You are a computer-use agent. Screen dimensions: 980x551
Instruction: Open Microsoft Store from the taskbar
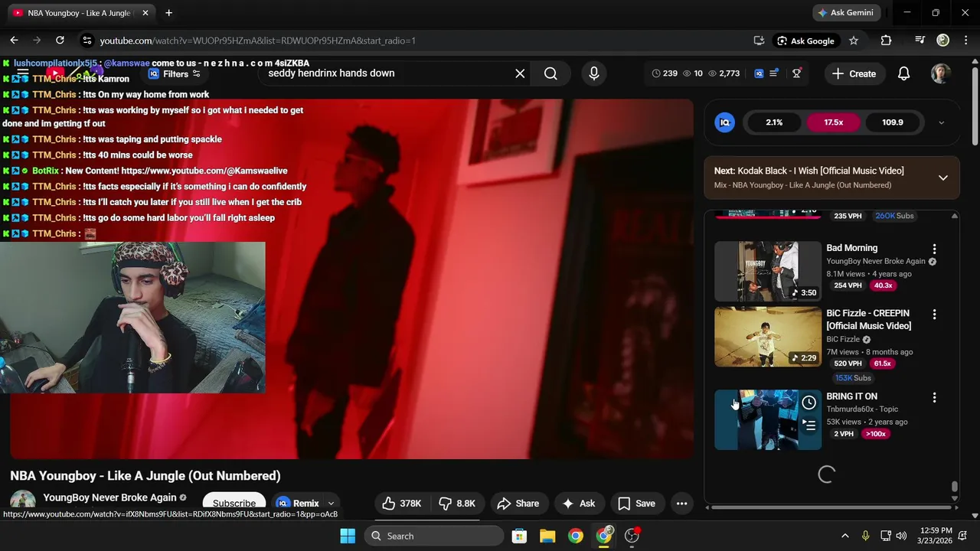coord(519,536)
